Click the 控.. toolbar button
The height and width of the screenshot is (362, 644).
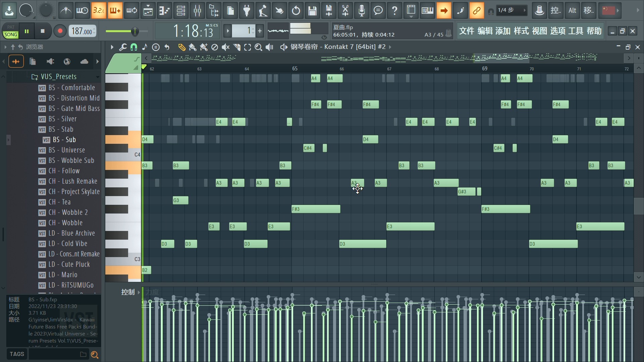point(556,11)
